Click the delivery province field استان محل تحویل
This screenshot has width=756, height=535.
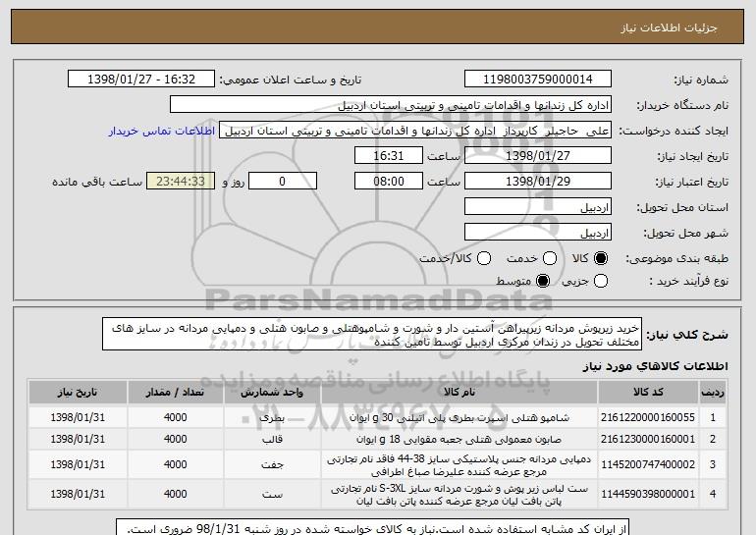click(538, 207)
